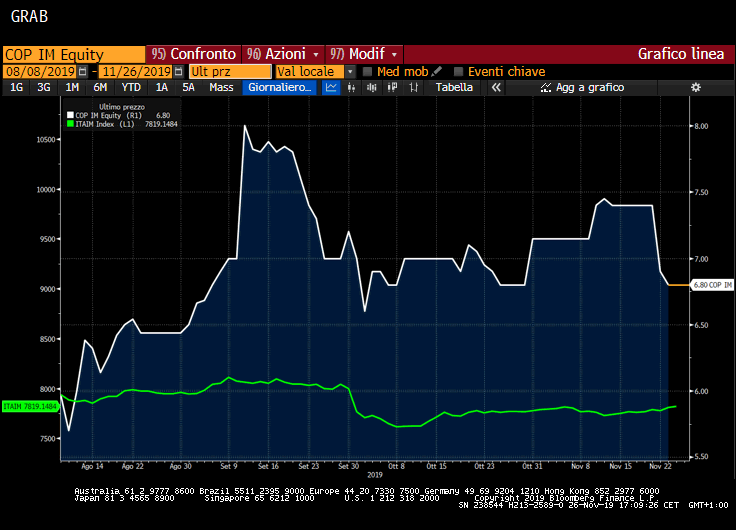The height and width of the screenshot is (530, 736).
Task: Switch to YTD time range
Action: click(131, 88)
